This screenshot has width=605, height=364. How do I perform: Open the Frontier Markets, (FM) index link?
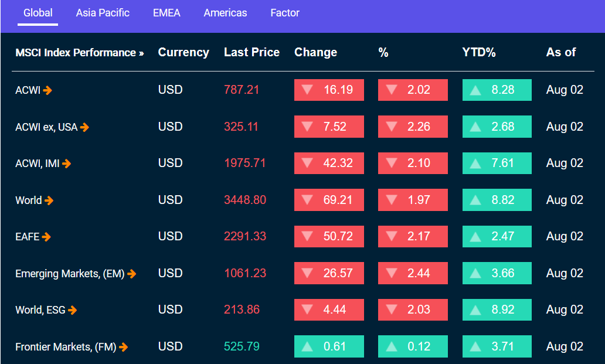66,347
